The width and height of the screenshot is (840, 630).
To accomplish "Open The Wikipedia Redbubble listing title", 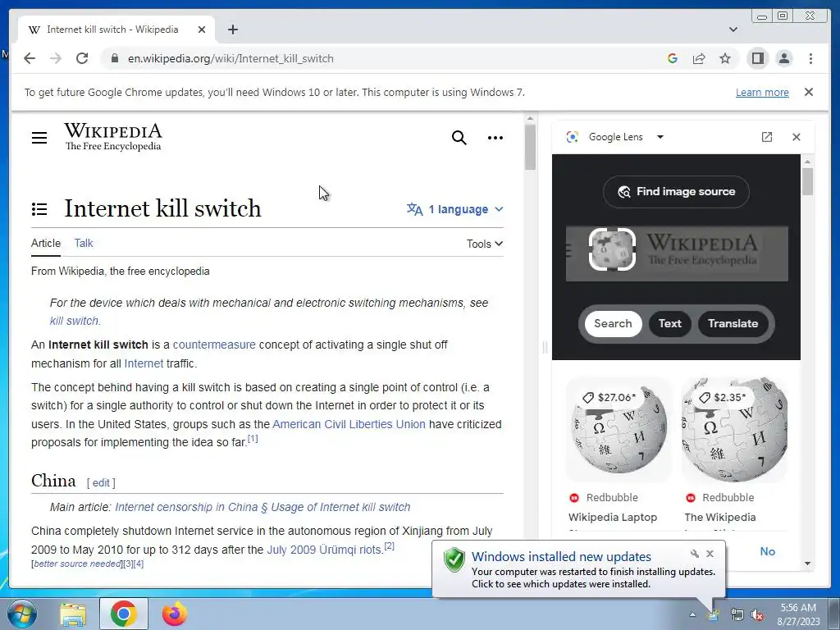I will point(720,518).
